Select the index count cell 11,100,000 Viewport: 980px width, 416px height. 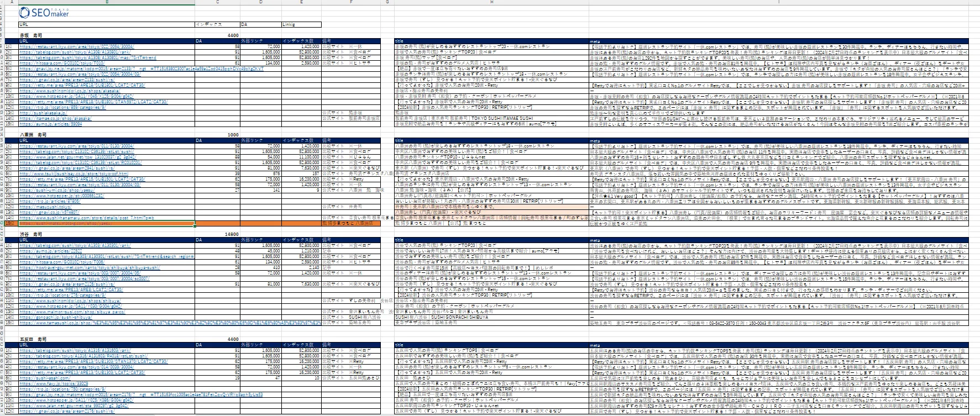(301, 157)
